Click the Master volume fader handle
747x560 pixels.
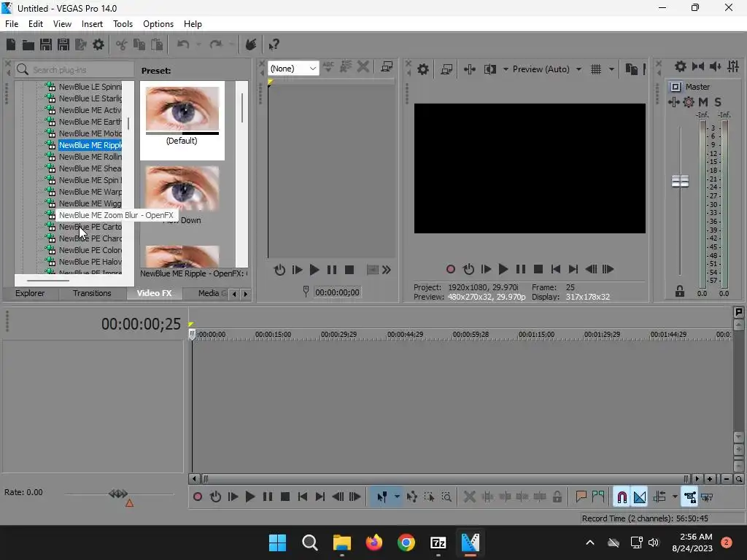(680, 182)
